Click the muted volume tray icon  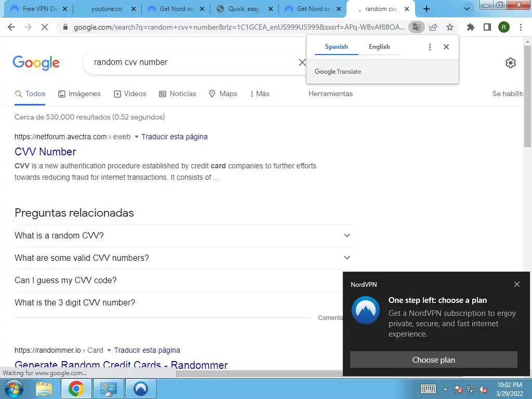(483, 389)
